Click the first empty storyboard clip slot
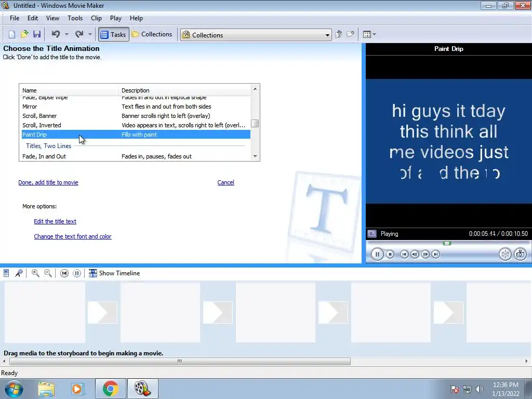Screen dimensions: 532x399 (45, 312)
